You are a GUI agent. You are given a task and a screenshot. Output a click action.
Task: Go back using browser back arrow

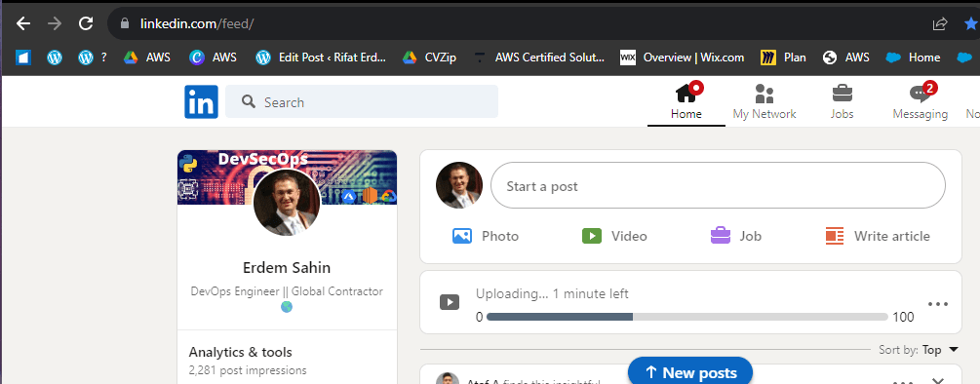[x=23, y=23]
